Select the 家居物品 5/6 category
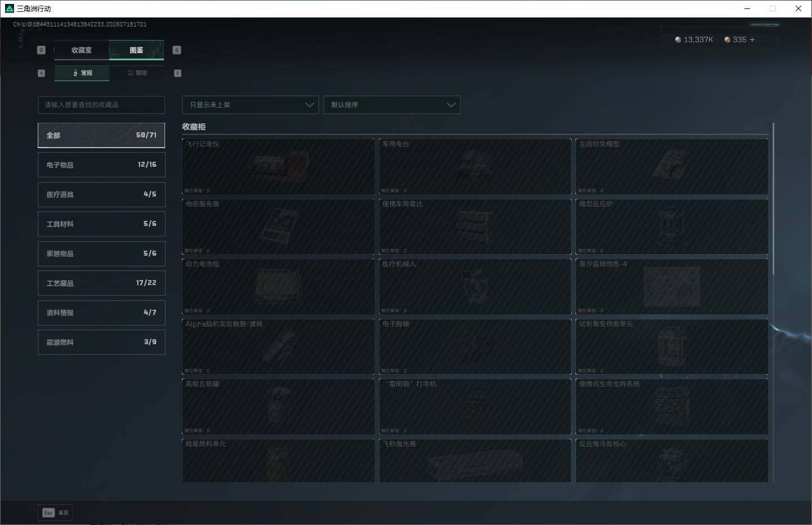Viewport: 812px width, 525px height. [x=101, y=253]
